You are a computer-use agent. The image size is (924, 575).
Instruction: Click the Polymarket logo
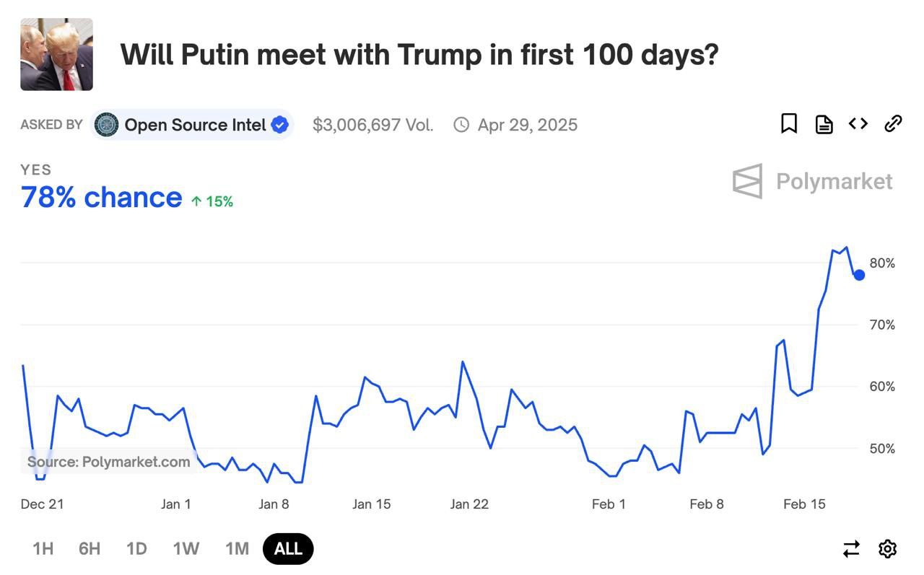point(813,181)
